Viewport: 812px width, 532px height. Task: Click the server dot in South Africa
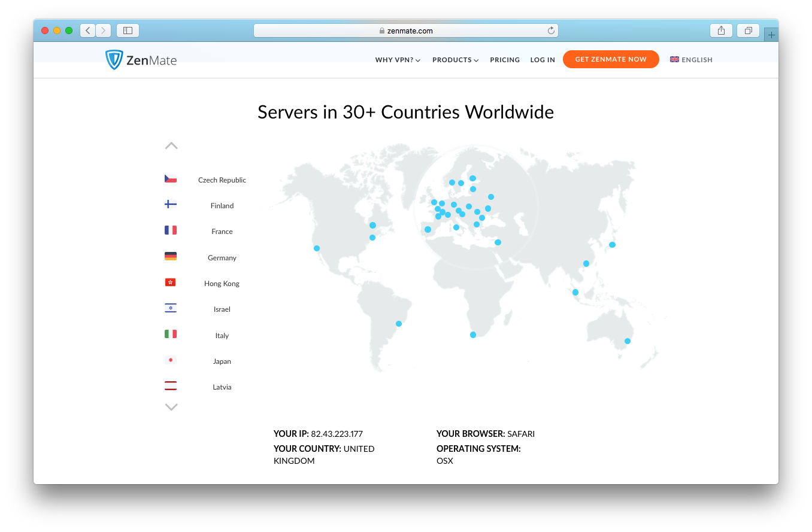pyautogui.click(x=473, y=335)
